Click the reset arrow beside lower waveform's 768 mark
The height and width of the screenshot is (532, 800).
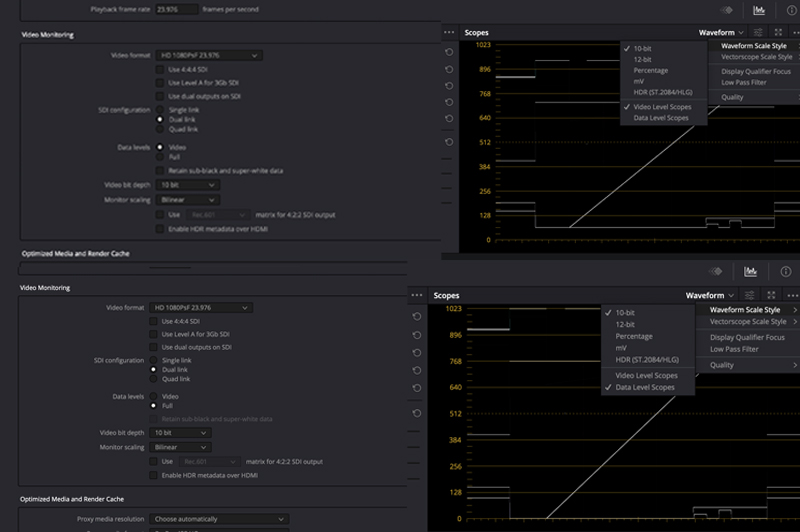[417, 353]
